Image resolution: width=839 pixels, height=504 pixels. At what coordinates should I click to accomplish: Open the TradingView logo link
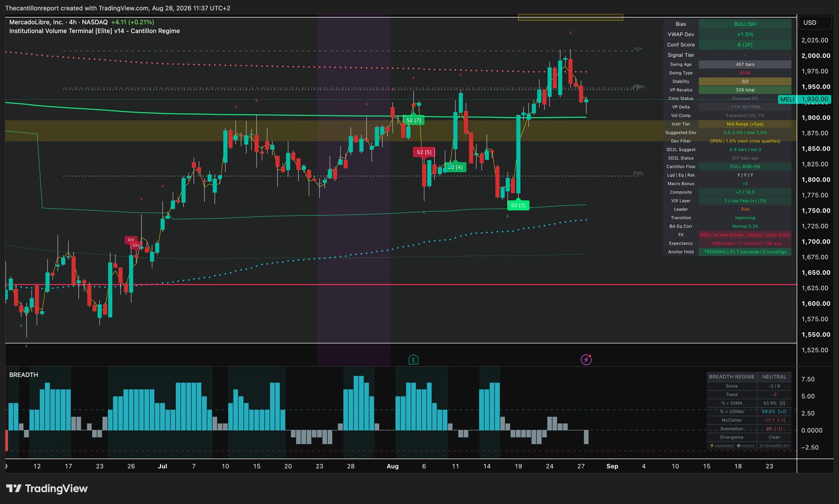47,488
